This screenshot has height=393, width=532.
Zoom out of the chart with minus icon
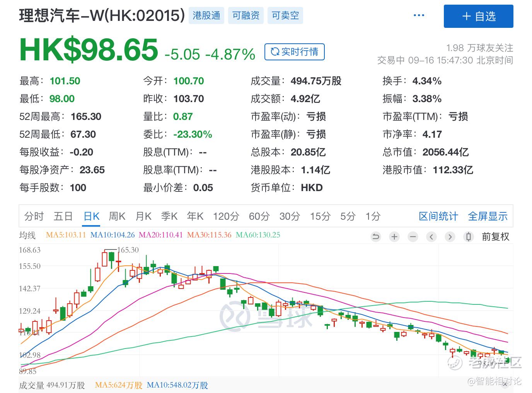click(413, 236)
